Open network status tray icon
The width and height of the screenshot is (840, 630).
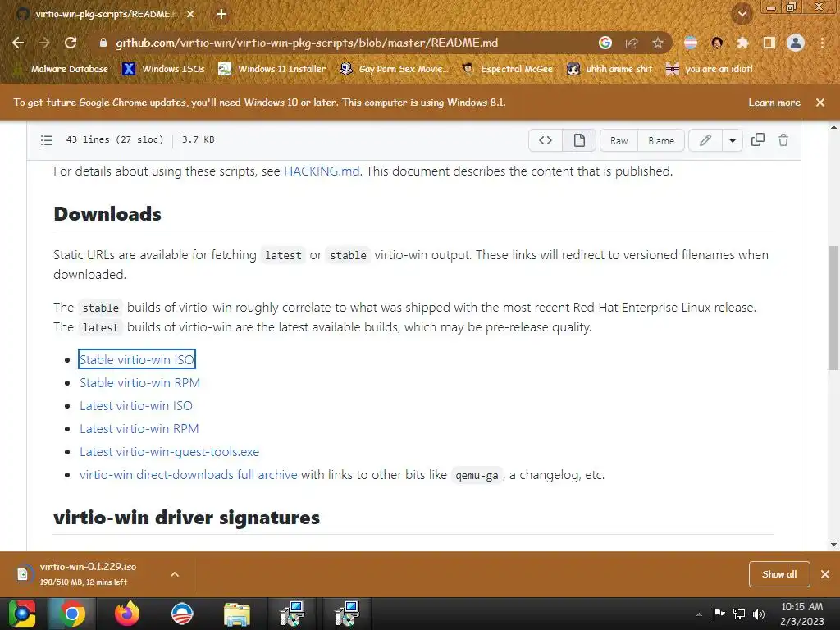click(x=739, y=614)
